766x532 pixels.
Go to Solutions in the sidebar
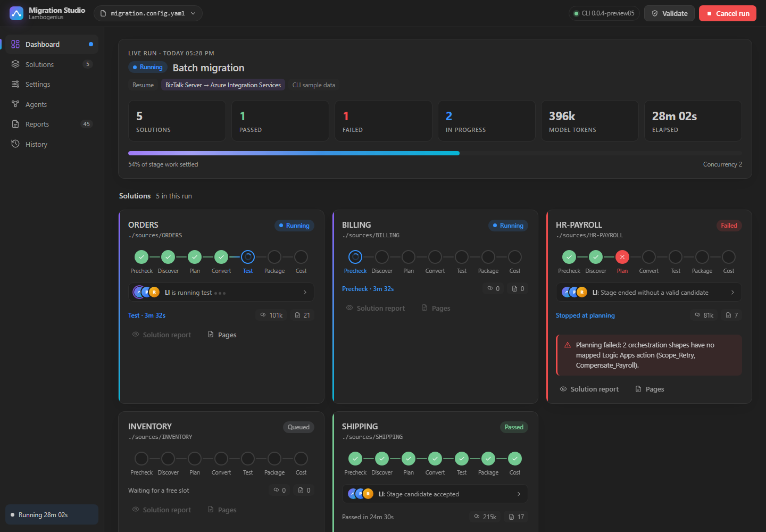52,64
